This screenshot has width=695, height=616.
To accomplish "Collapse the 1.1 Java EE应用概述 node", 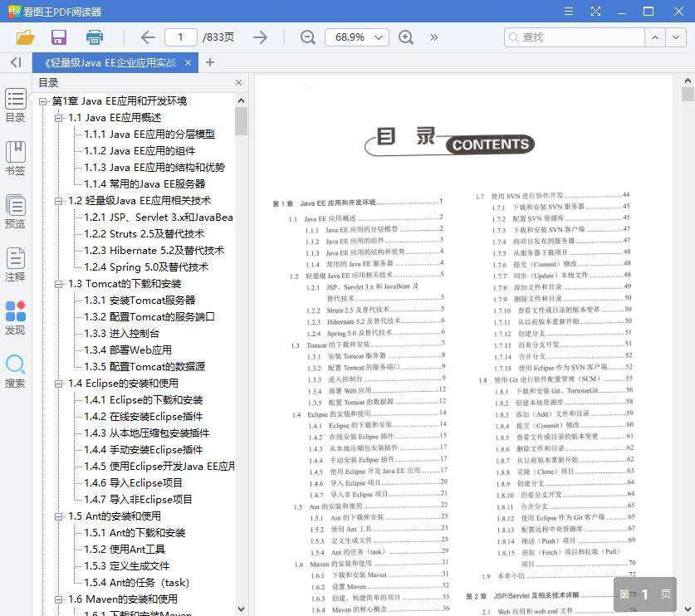I will [x=58, y=118].
